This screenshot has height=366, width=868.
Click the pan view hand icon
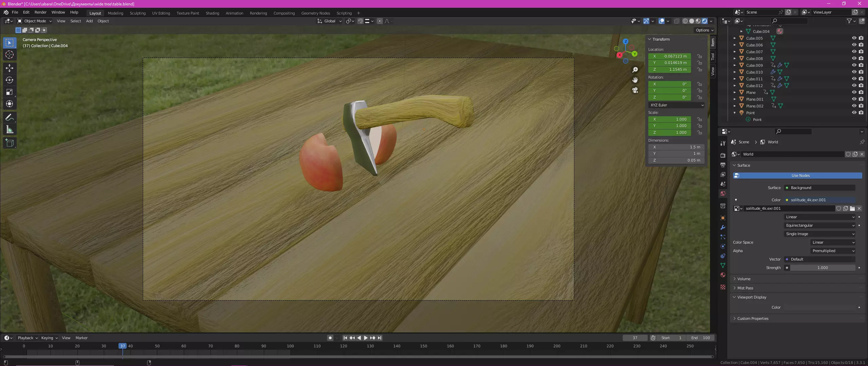coord(635,80)
